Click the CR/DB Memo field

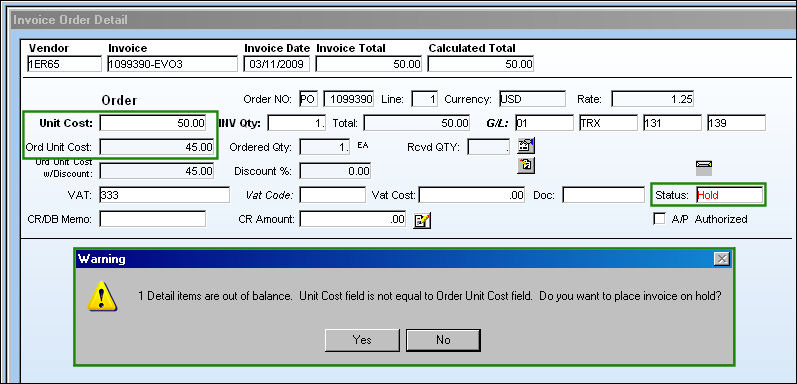[152, 219]
